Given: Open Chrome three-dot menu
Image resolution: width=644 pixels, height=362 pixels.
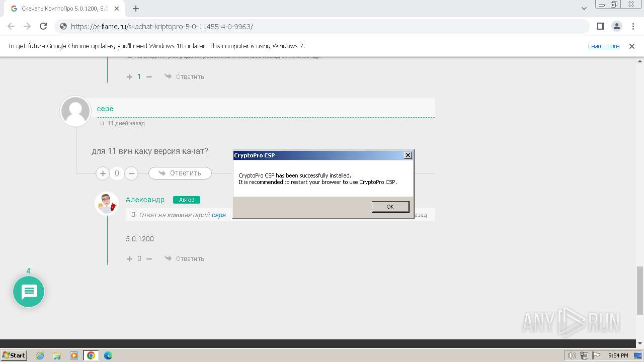Looking at the screenshot, I should pyautogui.click(x=632, y=26).
